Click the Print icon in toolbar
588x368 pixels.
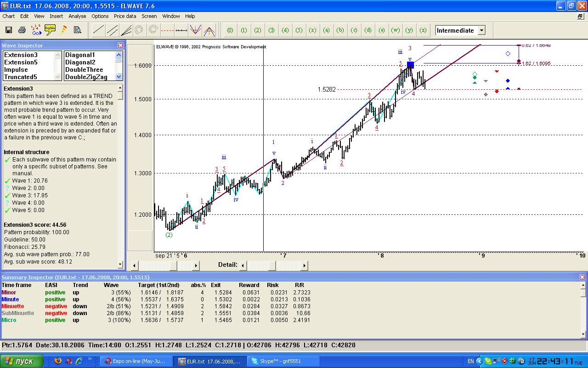click(22, 30)
